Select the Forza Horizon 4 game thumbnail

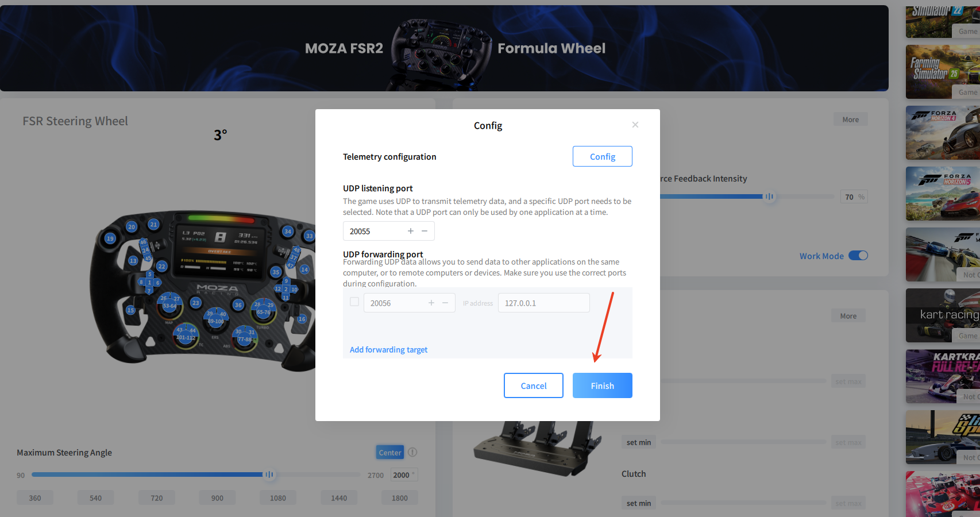pos(943,133)
